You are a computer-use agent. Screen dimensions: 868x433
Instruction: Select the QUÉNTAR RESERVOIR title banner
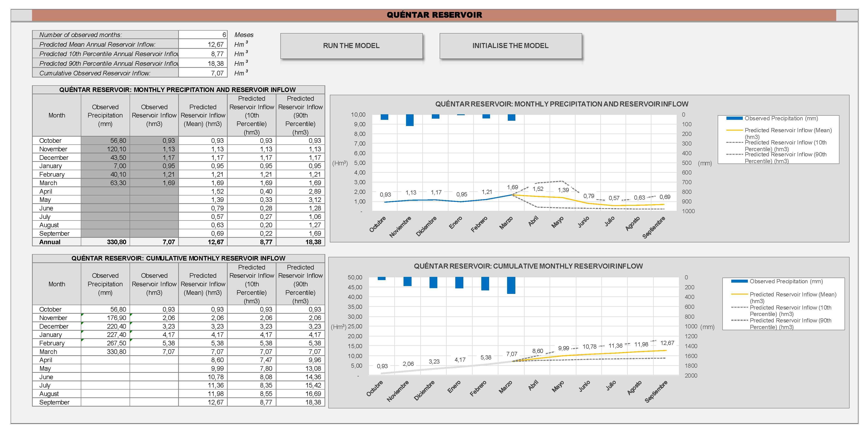coord(434,15)
